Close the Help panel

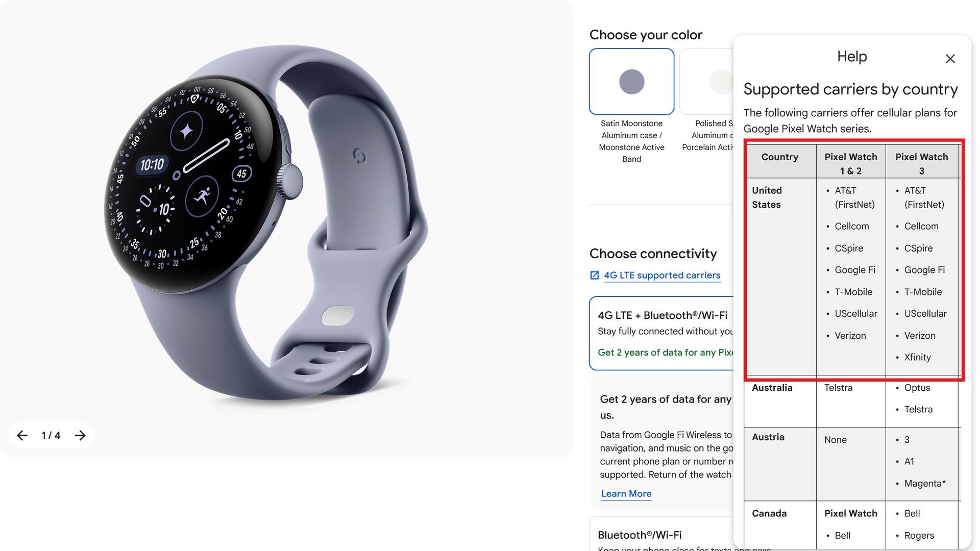click(950, 59)
